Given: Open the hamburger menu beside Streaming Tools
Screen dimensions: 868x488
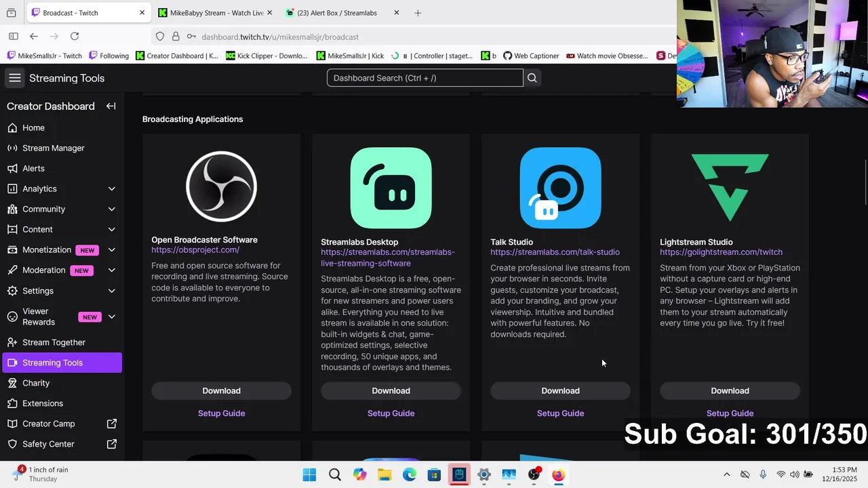Looking at the screenshot, I should [14, 78].
